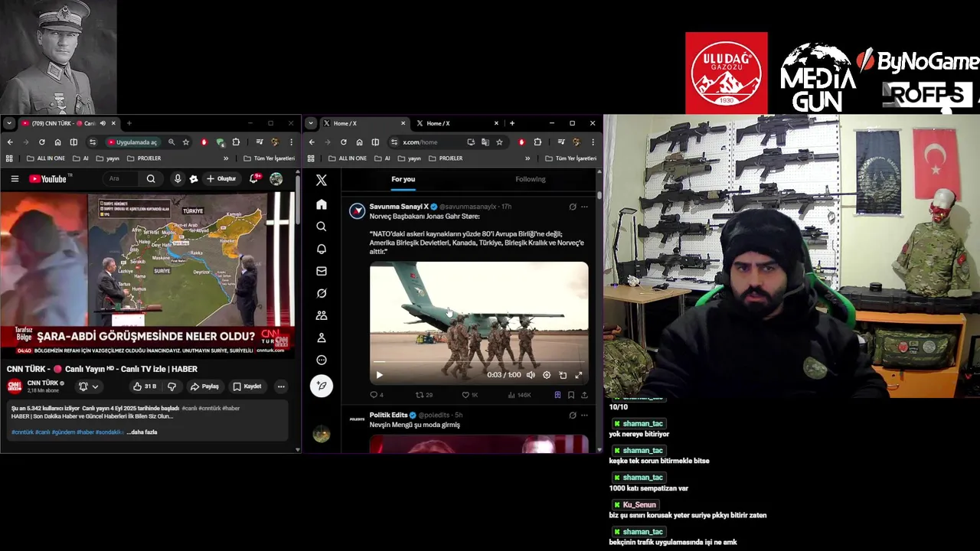Open tweet video settings gear
980x551 pixels.
pos(547,375)
